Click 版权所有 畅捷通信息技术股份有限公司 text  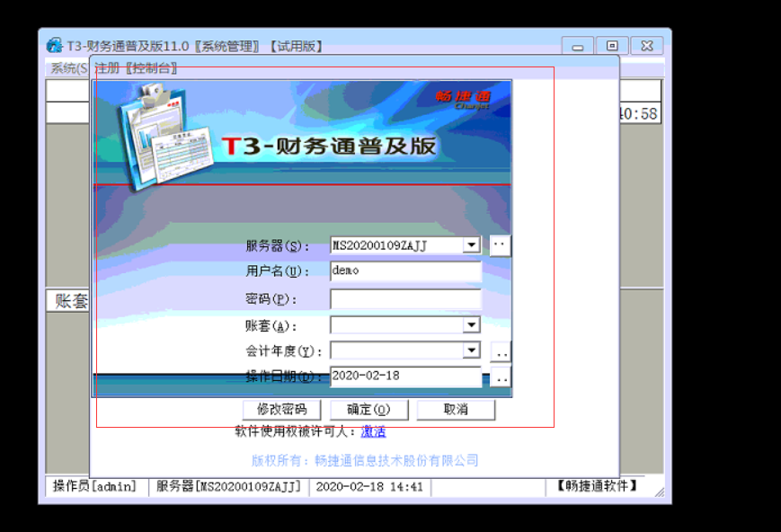click(365, 460)
